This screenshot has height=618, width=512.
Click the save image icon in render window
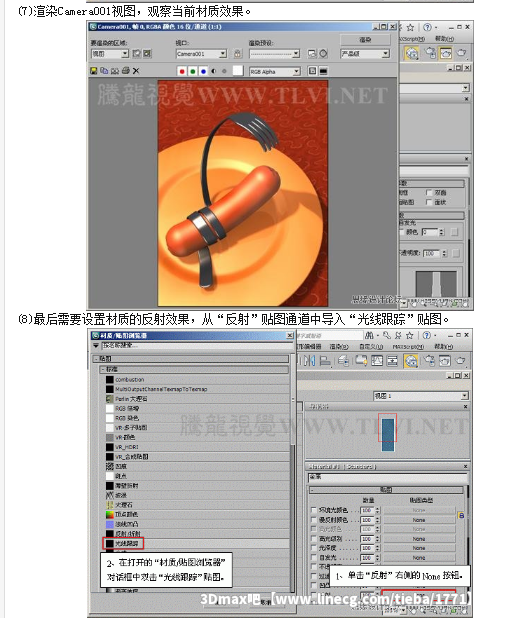click(x=93, y=71)
